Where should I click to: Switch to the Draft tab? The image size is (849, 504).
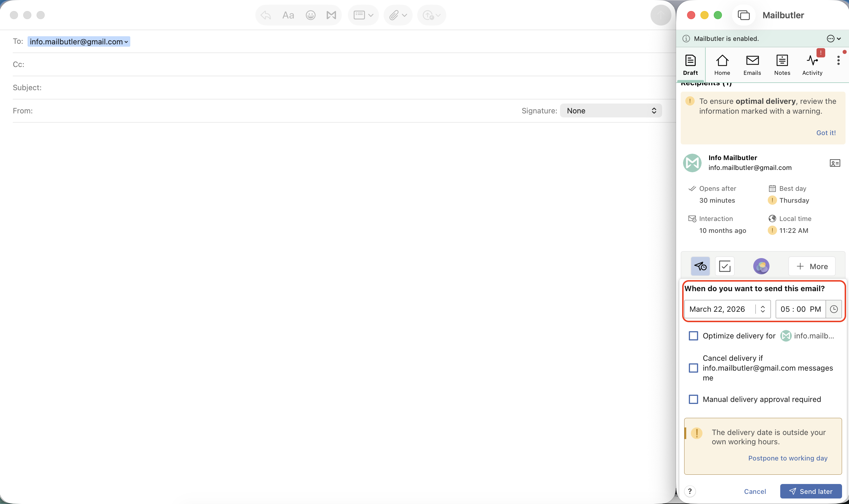[x=690, y=65]
